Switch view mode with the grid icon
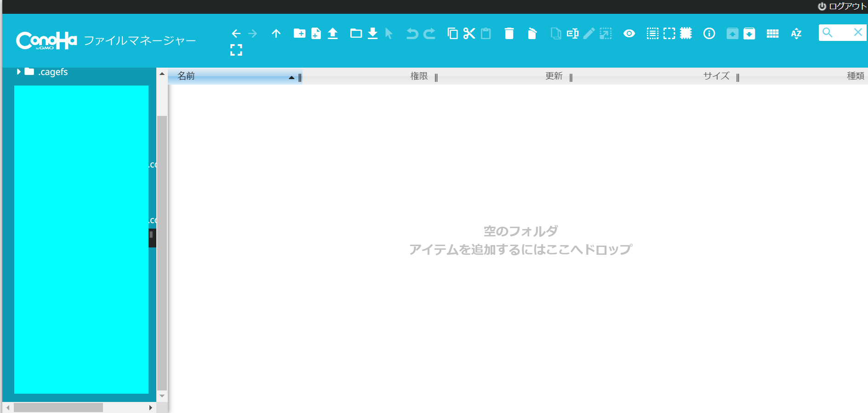The height and width of the screenshot is (413, 868). coord(772,33)
